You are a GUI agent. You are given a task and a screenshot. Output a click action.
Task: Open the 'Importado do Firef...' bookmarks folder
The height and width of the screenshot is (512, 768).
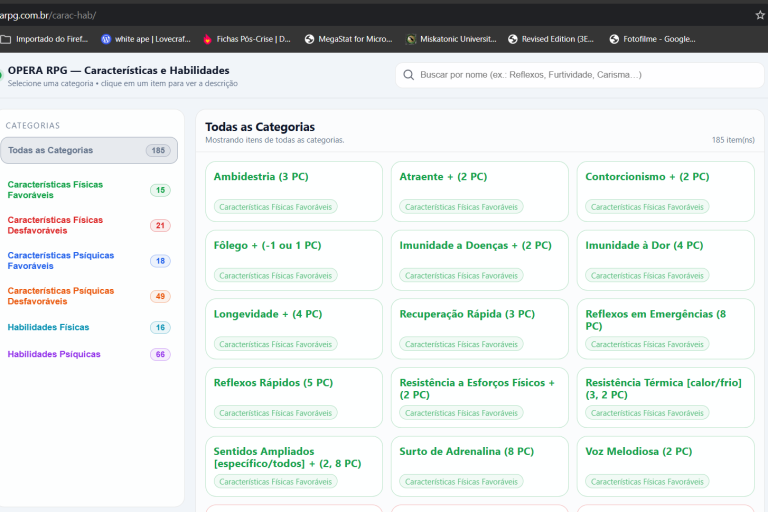(x=45, y=39)
